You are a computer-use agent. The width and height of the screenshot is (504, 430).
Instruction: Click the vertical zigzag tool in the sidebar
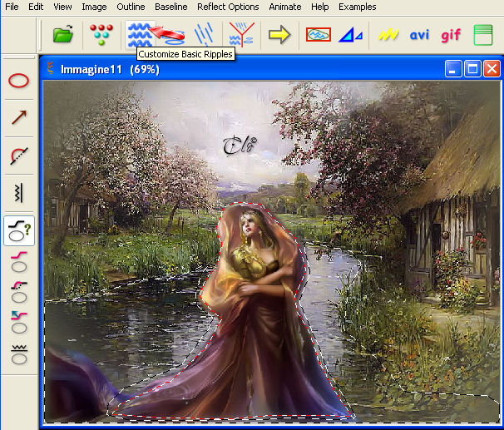coord(19,193)
